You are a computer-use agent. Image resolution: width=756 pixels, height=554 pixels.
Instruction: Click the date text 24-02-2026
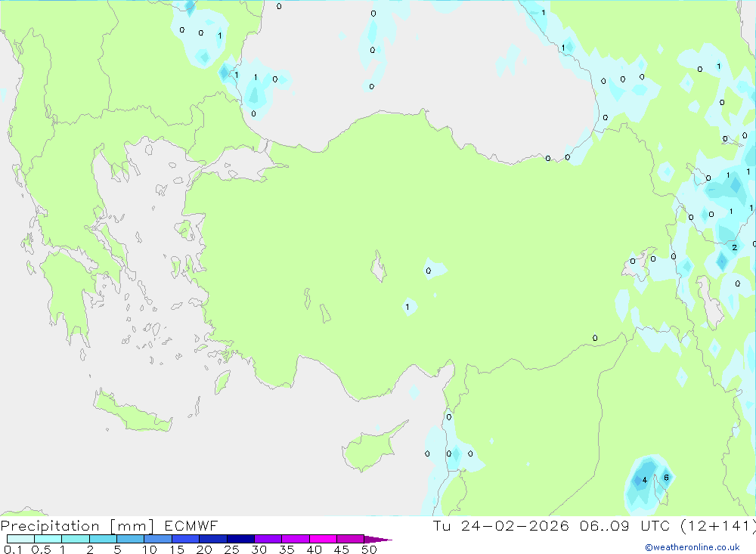coord(514,525)
